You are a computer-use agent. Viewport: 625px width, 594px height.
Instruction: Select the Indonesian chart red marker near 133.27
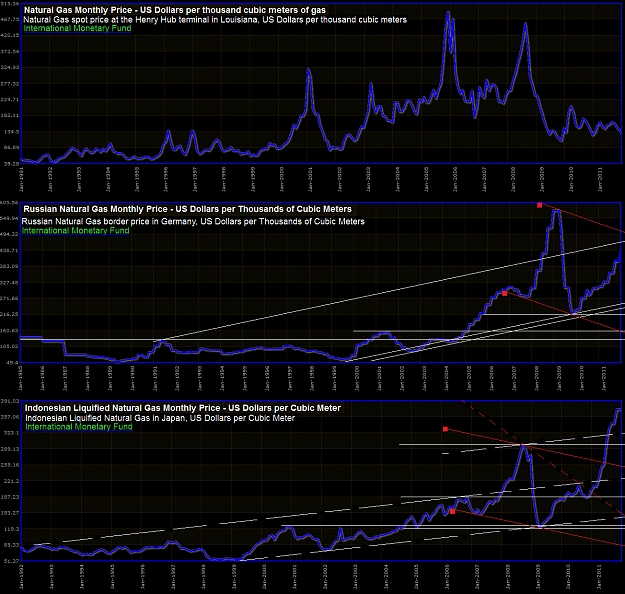click(x=452, y=511)
